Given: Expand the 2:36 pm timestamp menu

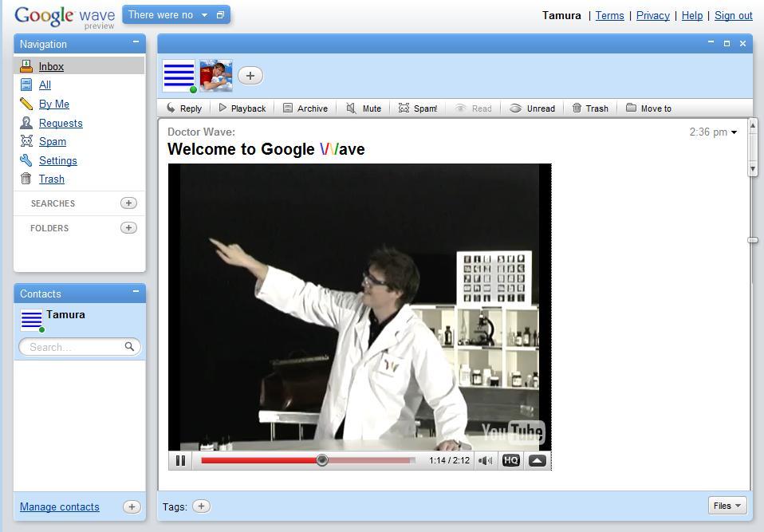Looking at the screenshot, I should click(734, 132).
